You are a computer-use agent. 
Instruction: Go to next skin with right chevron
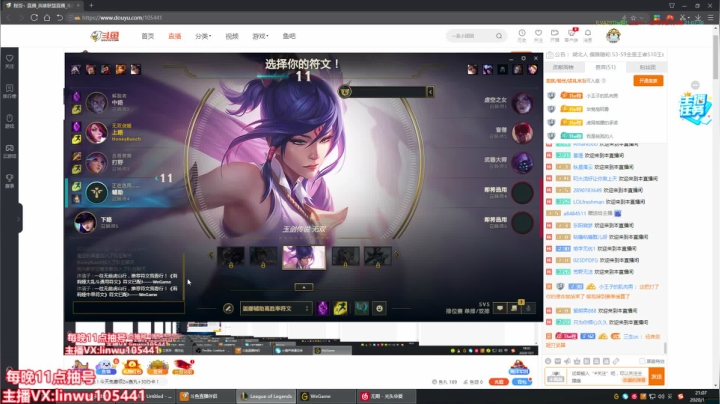point(396,255)
